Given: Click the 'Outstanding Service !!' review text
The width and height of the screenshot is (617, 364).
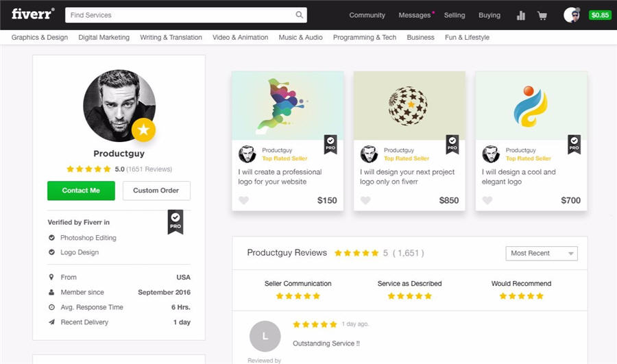Looking at the screenshot, I should coord(326,343).
